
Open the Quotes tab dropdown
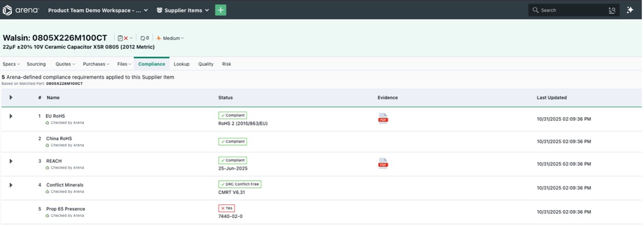pyautogui.click(x=65, y=64)
